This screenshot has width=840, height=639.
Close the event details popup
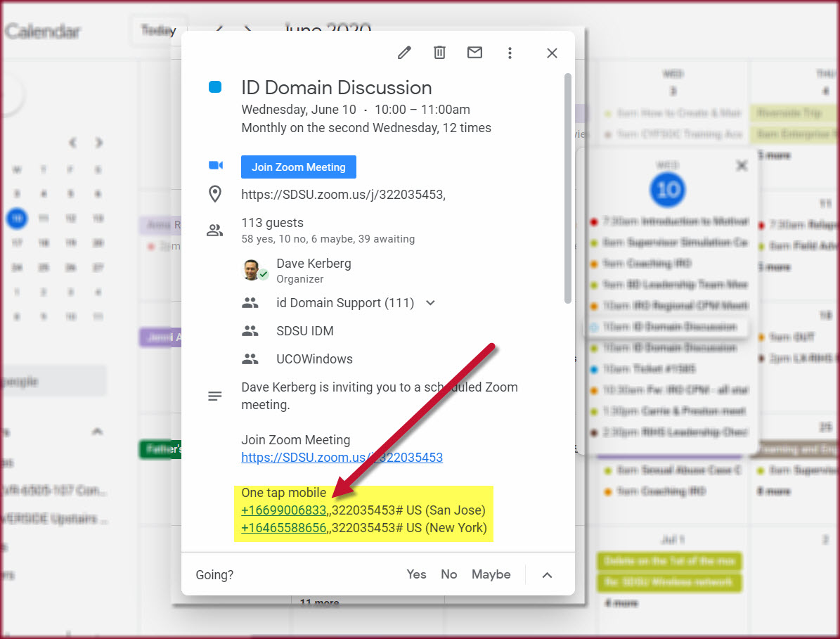coord(552,53)
